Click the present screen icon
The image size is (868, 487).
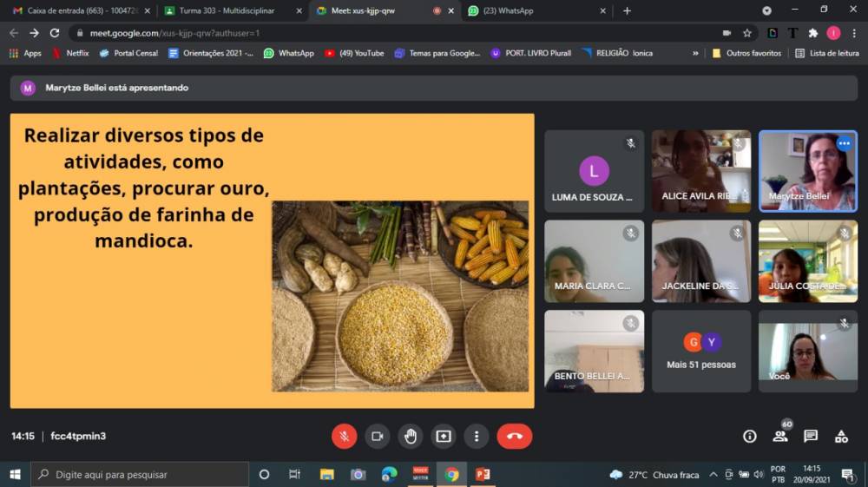pos(444,436)
